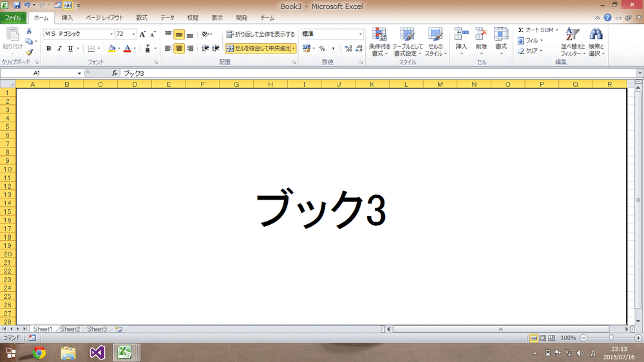Toggle Bold formatting

point(48,48)
